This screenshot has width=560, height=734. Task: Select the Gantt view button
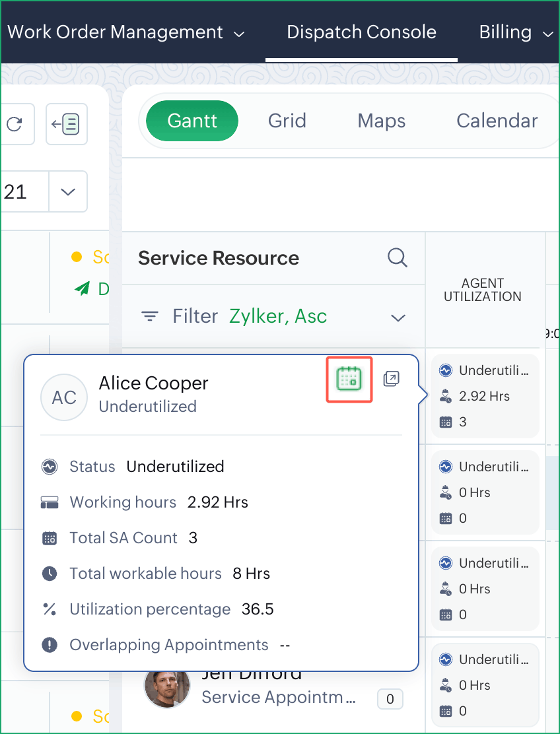click(192, 121)
